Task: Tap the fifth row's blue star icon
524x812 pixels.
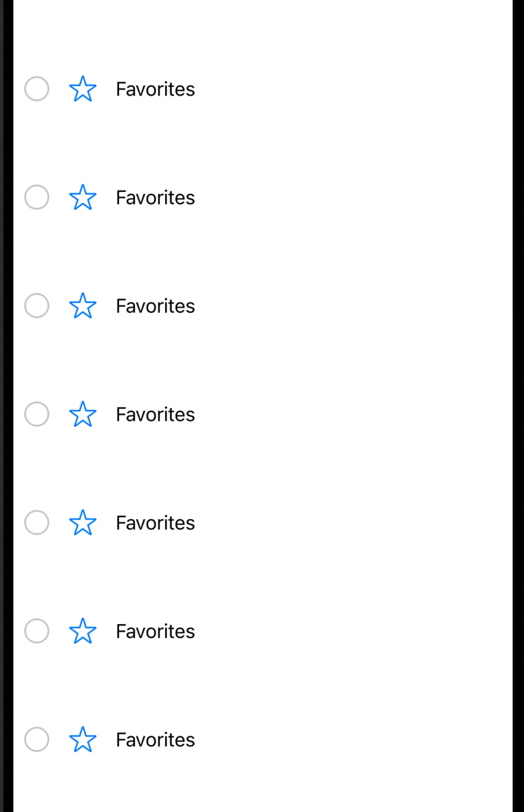Action: 83,522
